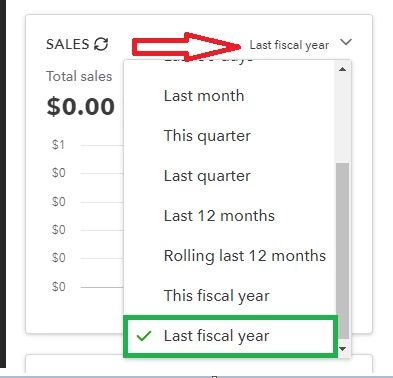Click the $0.00 total sales amount
Viewport: 393px width, 378px height.
[x=81, y=107]
